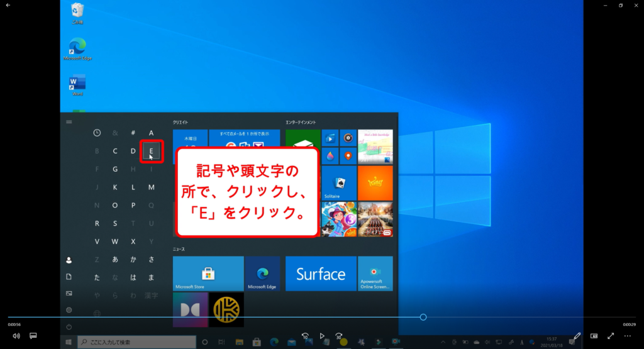Enter full screen mode
644x349 pixels.
point(610,336)
